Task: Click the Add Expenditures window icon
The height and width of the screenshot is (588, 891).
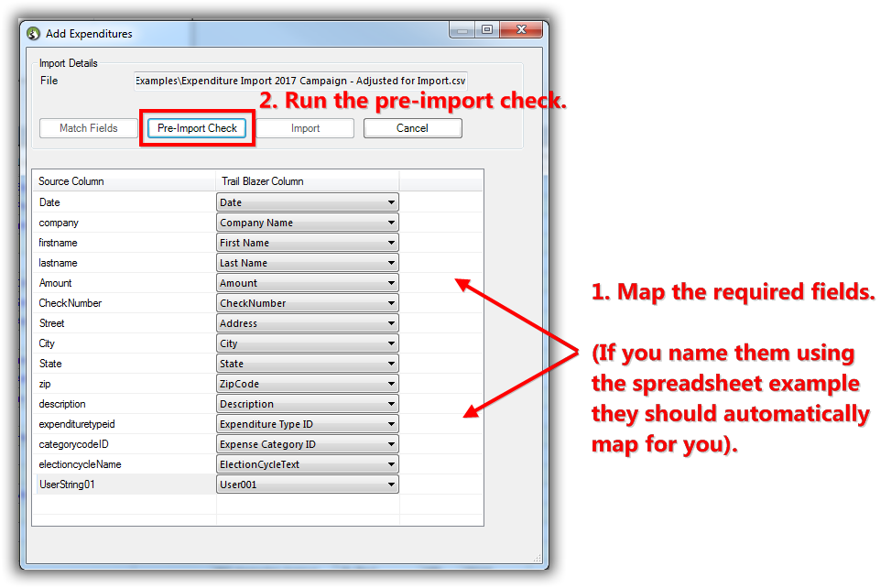Action: [x=34, y=34]
